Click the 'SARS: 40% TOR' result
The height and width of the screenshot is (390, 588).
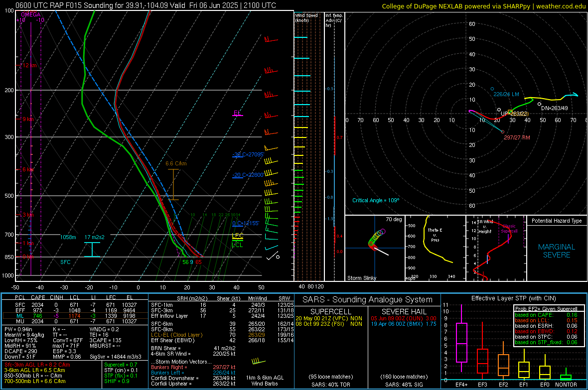pyautogui.click(x=330, y=385)
